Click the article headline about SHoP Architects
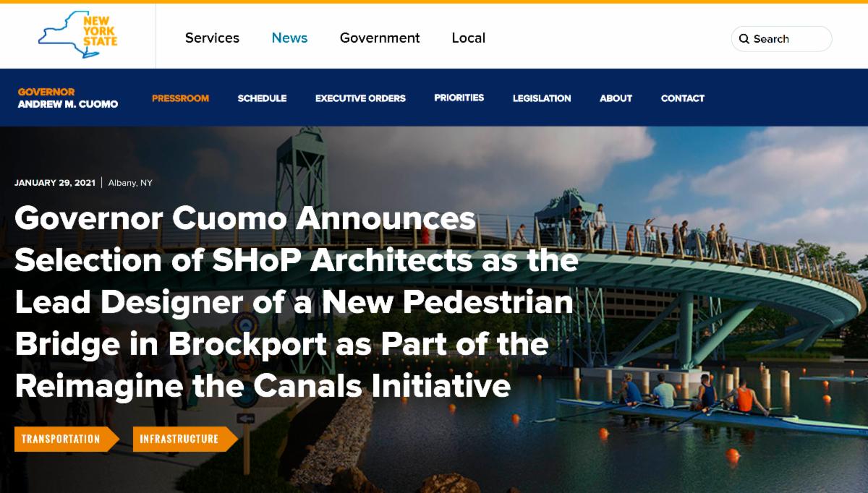 point(297,302)
